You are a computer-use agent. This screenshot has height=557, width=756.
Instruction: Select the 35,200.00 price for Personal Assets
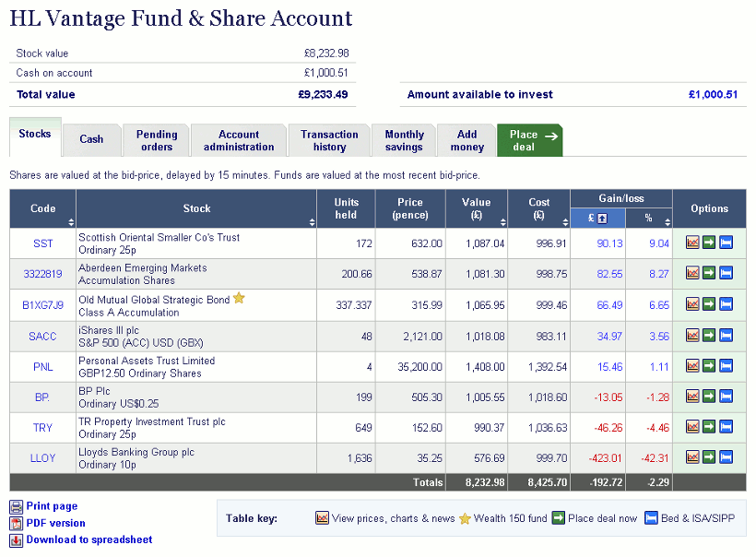419,367
